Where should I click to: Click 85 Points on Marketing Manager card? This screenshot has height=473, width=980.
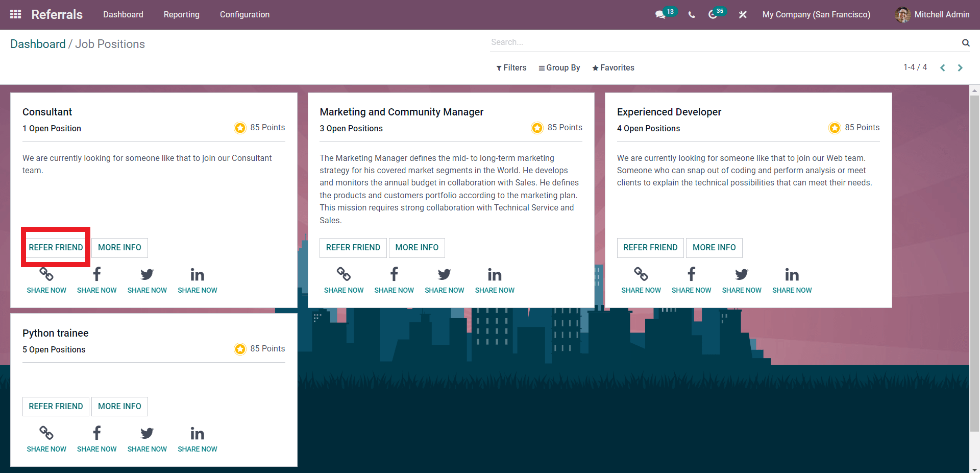[565, 128]
